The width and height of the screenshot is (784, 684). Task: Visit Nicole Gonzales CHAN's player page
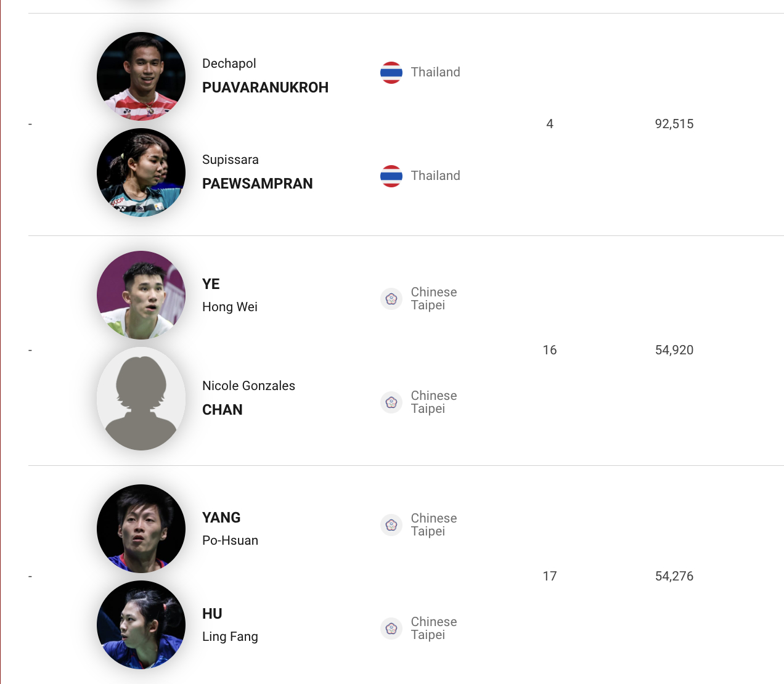pyautogui.click(x=248, y=398)
